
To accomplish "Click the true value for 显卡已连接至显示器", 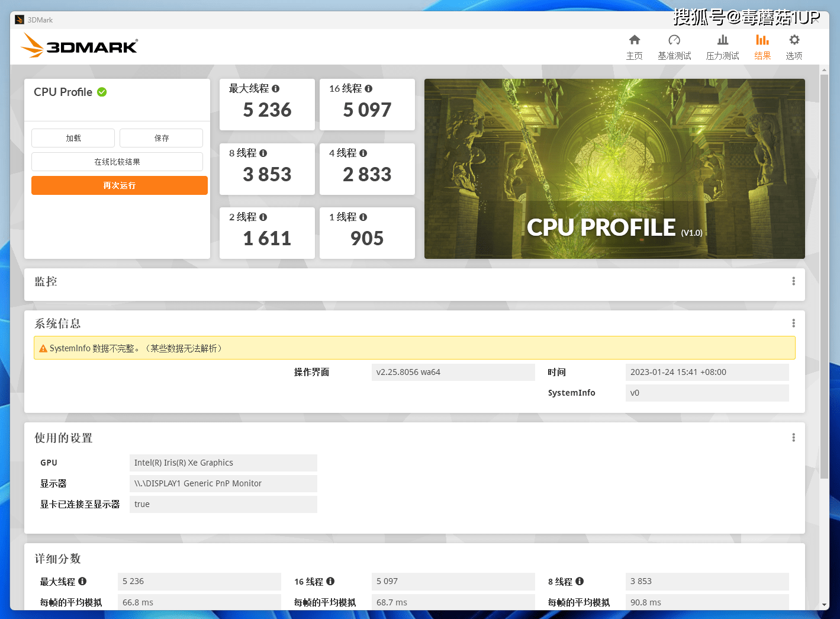I will pos(223,504).
